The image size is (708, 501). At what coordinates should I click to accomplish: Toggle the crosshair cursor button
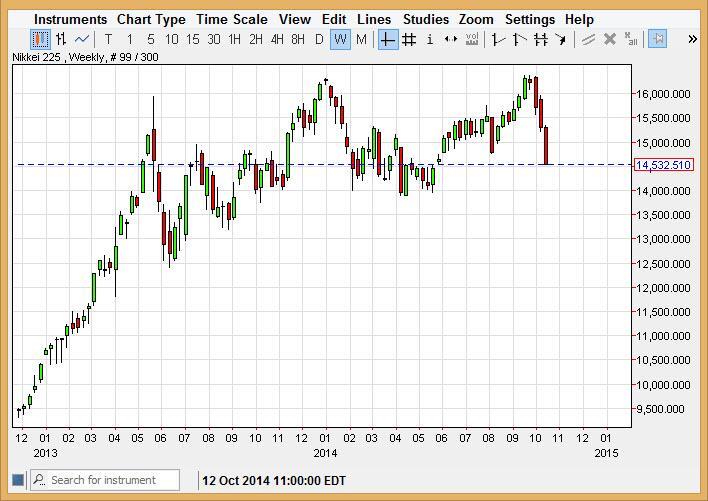pyautogui.click(x=387, y=39)
